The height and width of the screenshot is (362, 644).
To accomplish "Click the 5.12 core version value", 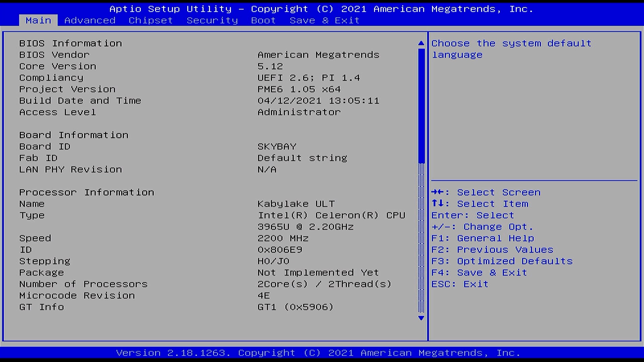I will click(x=270, y=66).
